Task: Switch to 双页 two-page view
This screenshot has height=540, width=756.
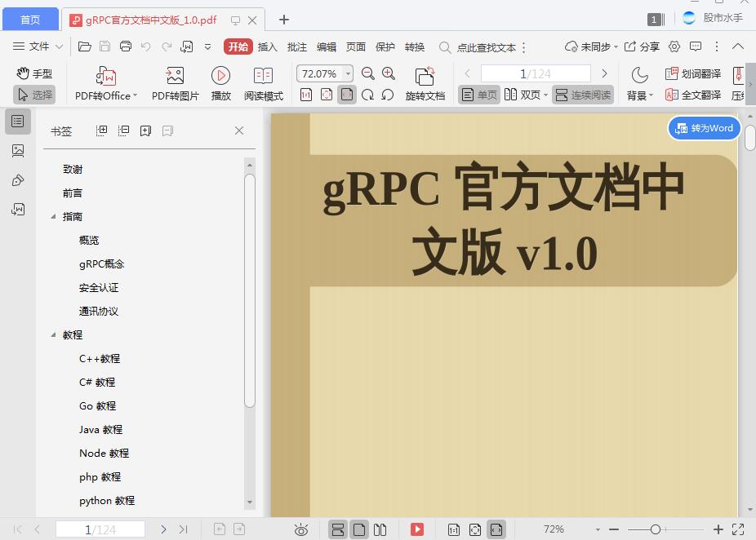Action: point(526,95)
